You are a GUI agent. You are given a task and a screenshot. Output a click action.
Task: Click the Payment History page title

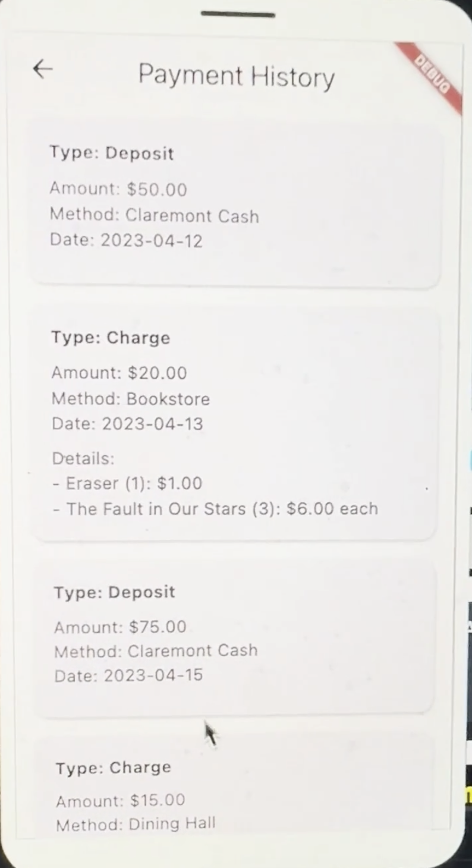(236, 76)
